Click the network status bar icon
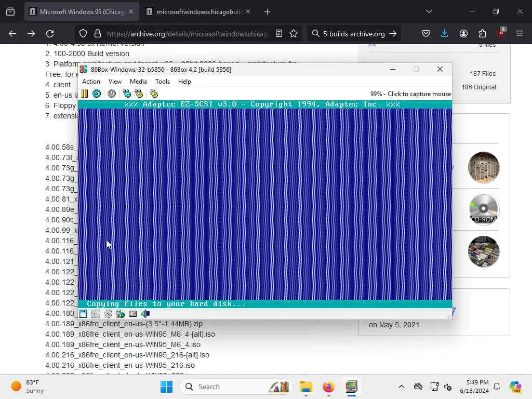The image size is (532, 399). tap(121, 314)
